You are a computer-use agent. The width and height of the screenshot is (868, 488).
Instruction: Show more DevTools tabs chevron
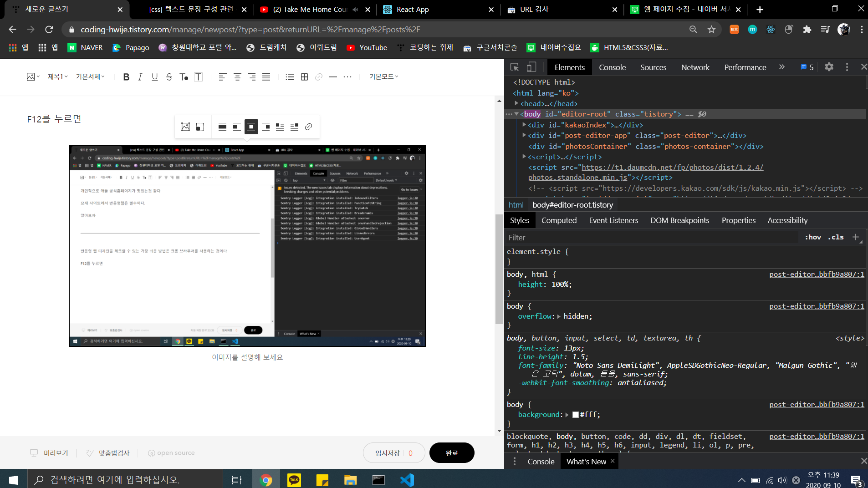pos(782,67)
